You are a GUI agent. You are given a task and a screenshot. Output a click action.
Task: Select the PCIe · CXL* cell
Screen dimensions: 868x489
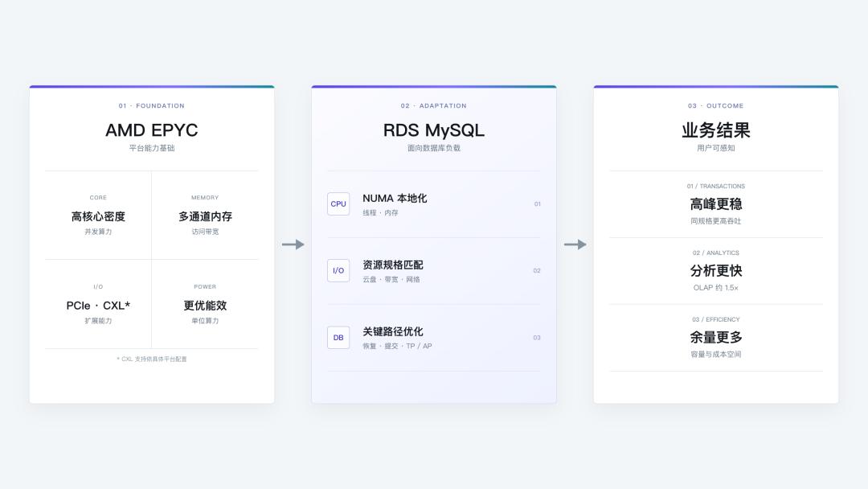pyautogui.click(x=98, y=304)
